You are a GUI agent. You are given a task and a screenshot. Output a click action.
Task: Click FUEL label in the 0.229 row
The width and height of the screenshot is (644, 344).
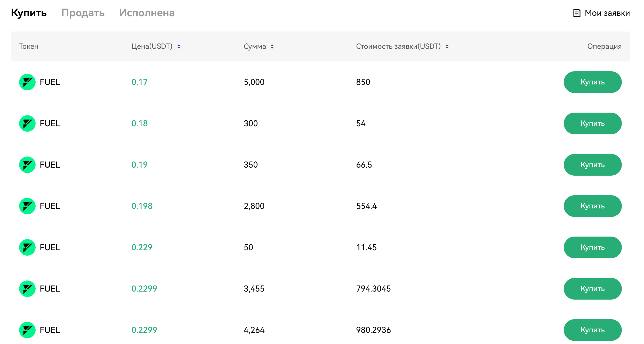pyautogui.click(x=50, y=247)
